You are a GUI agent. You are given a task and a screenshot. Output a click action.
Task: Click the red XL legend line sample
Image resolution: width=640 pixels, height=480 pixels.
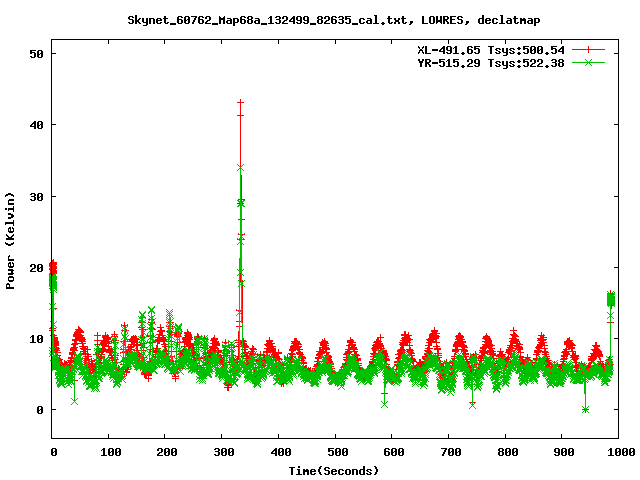pos(588,50)
